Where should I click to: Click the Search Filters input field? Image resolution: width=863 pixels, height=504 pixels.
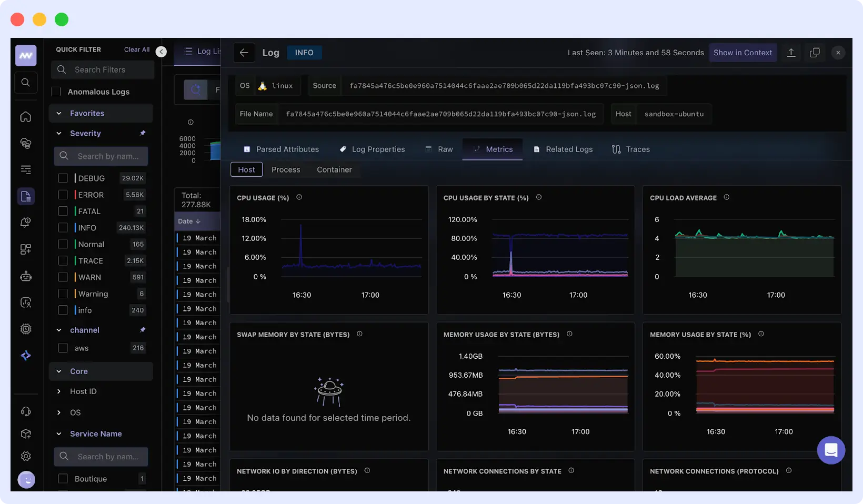(x=102, y=69)
